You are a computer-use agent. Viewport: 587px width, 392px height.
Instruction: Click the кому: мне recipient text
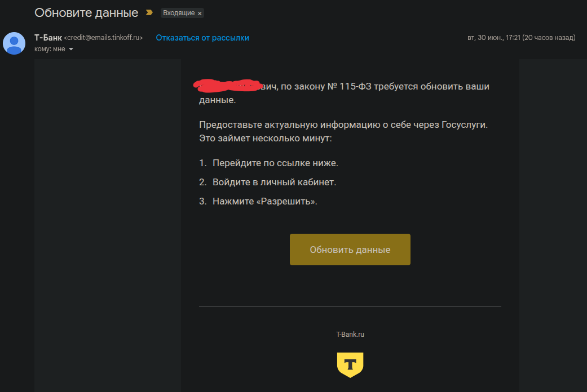[x=50, y=50]
